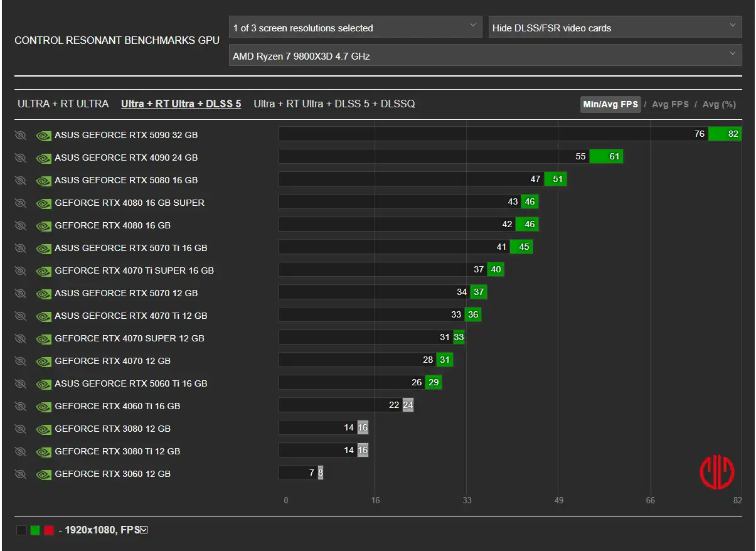Click NVIDIA logo beside ASUS RTX 5080

click(44, 181)
